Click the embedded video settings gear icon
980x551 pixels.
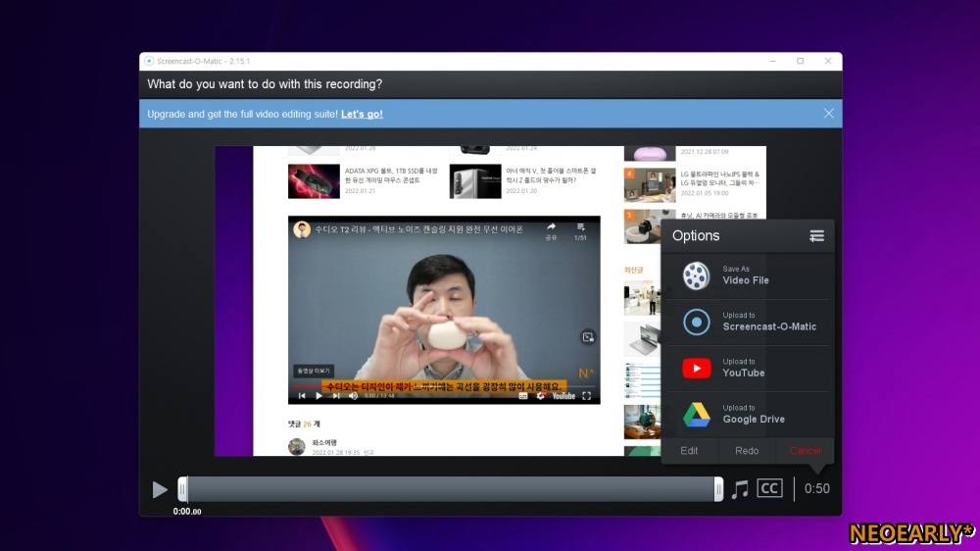pos(541,396)
